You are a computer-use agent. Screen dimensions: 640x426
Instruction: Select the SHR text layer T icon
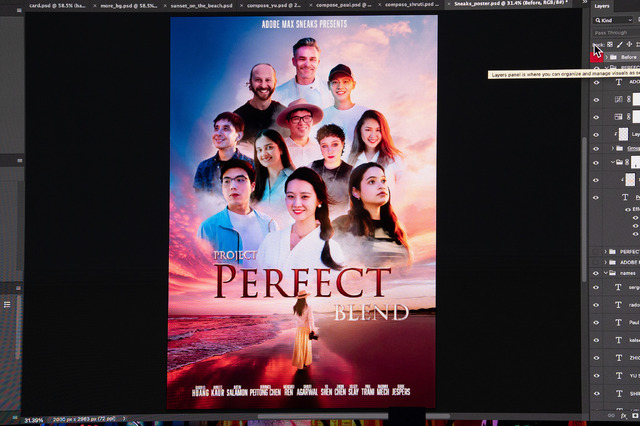click(619, 393)
